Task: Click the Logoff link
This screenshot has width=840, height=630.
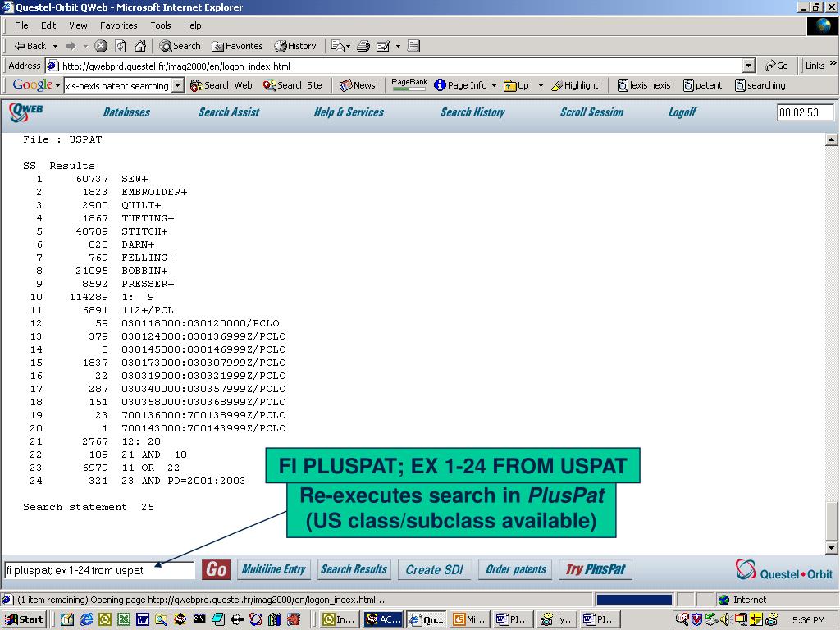Action: (682, 112)
